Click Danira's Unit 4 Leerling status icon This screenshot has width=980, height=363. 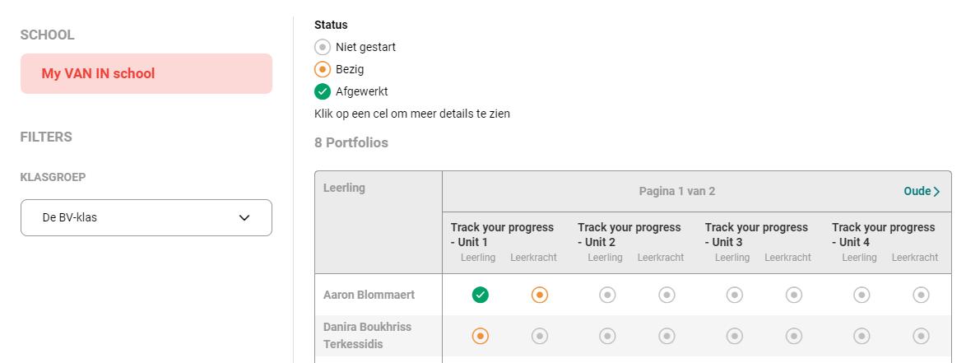click(862, 336)
